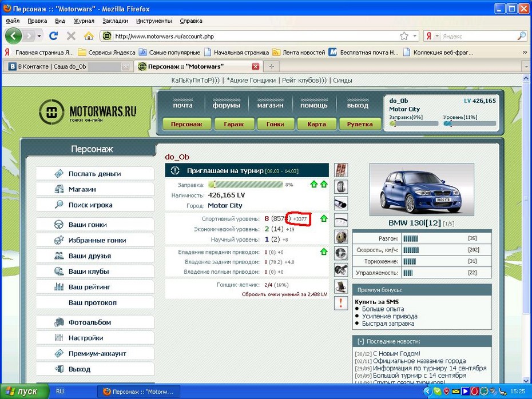Screen dimensions: 532x399
Task: Open the RU language indicator
Action: pyautogui.click(x=59, y=391)
